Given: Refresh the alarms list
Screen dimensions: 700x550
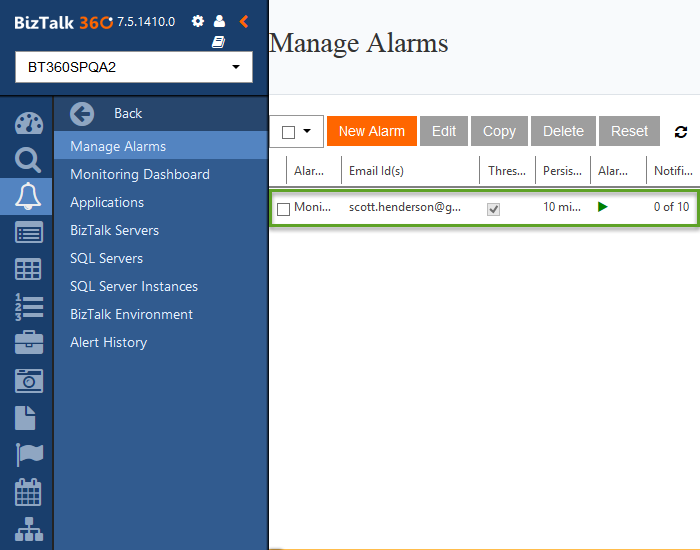Looking at the screenshot, I should 682,132.
